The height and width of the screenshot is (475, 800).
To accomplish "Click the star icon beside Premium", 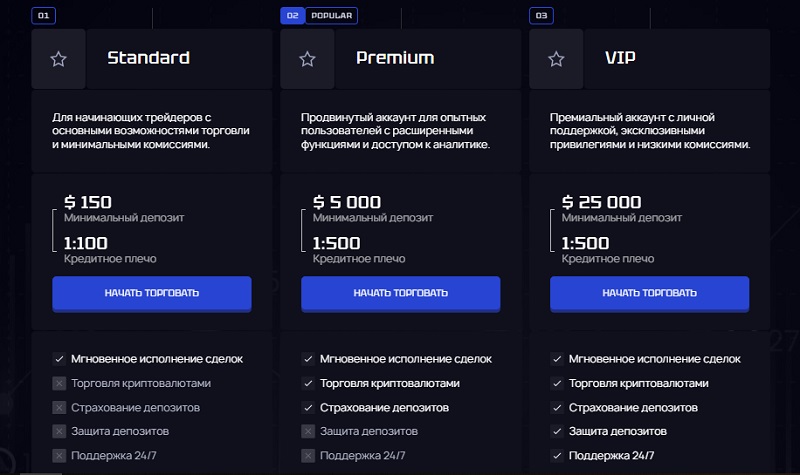I will [x=307, y=59].
